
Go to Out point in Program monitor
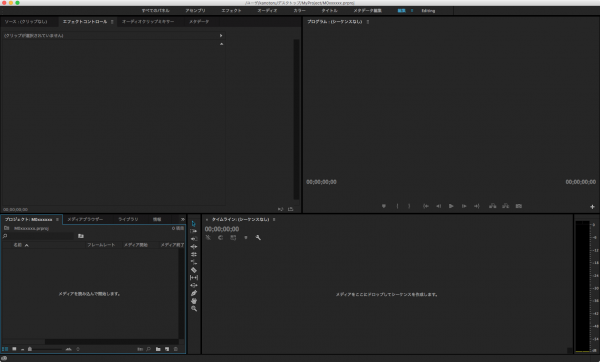[x=476, y=206]
